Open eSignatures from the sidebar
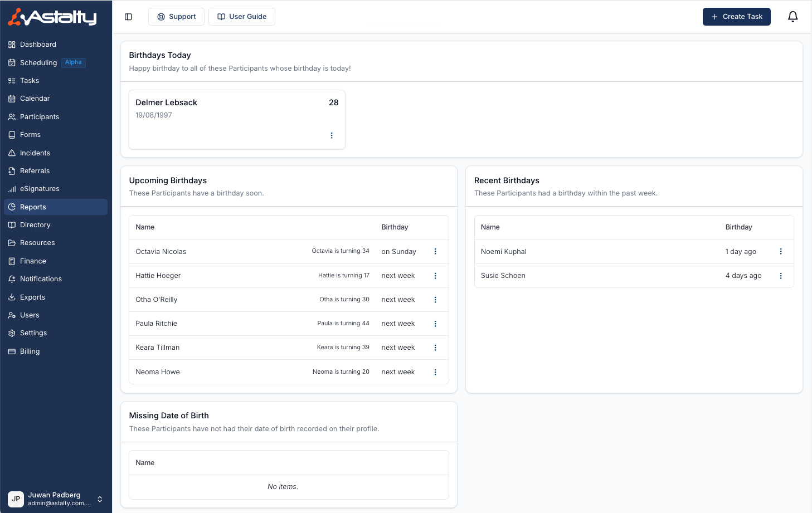This screenshot has height=513, width=812. tap(40, 189)
